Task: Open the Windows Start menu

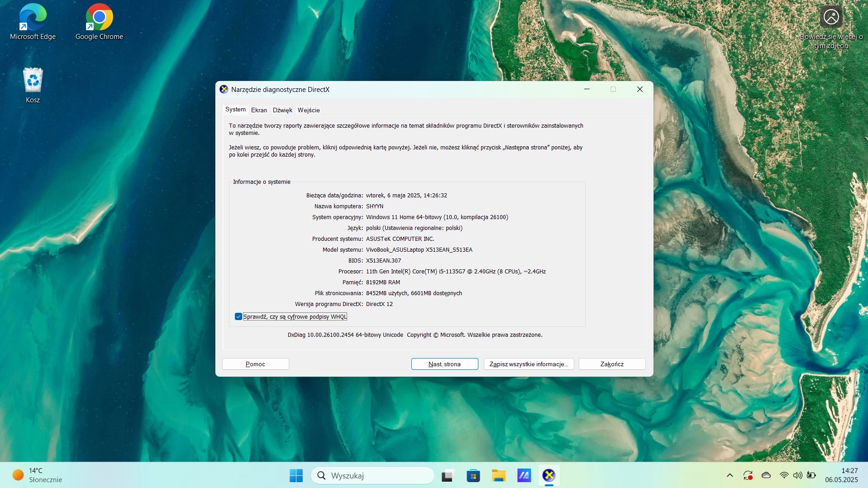Action: pyautogui.click(x=296, y=475)
